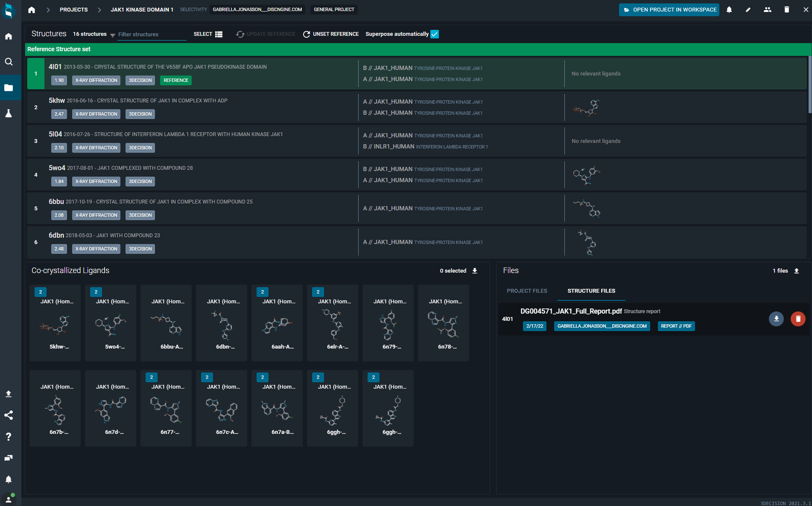Viewport: 812px width, 506px height.
Task: Click the 2/17/22 date tag
Action: pos(535,326)
